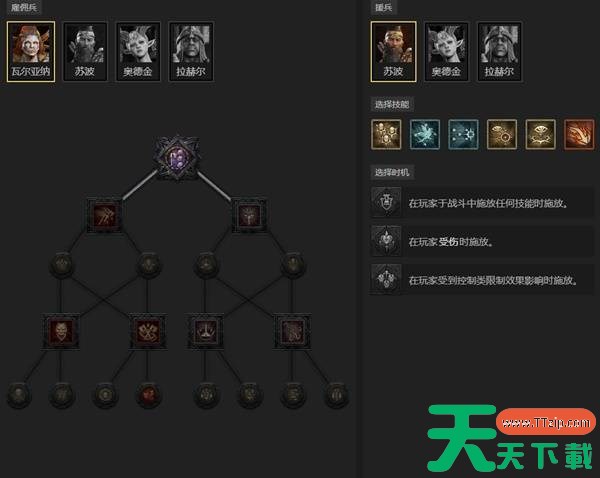The width and height of the screenshot is (600, 478).
Task: Pick the orange-red claw skill icon
Action: click(x=579, y=134)
